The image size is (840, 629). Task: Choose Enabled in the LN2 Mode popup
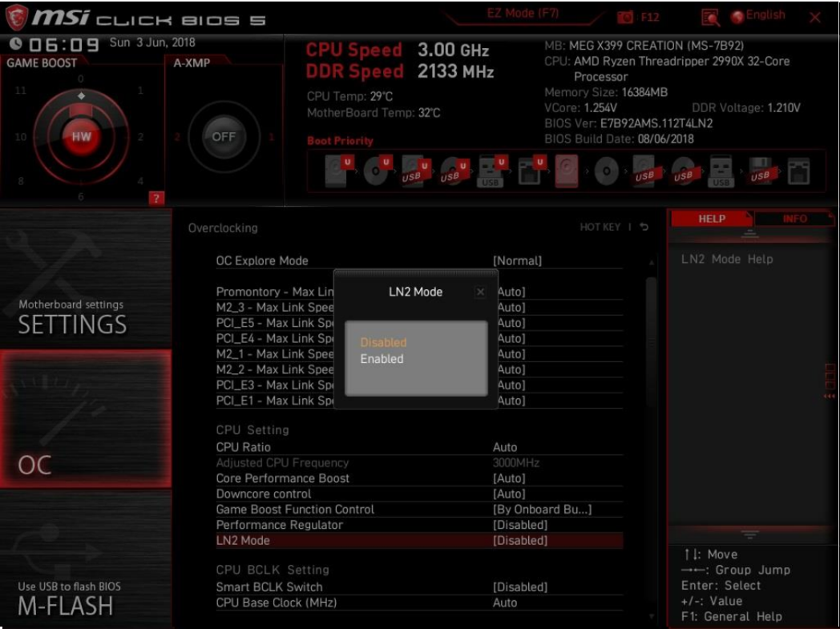pos(382,359)
